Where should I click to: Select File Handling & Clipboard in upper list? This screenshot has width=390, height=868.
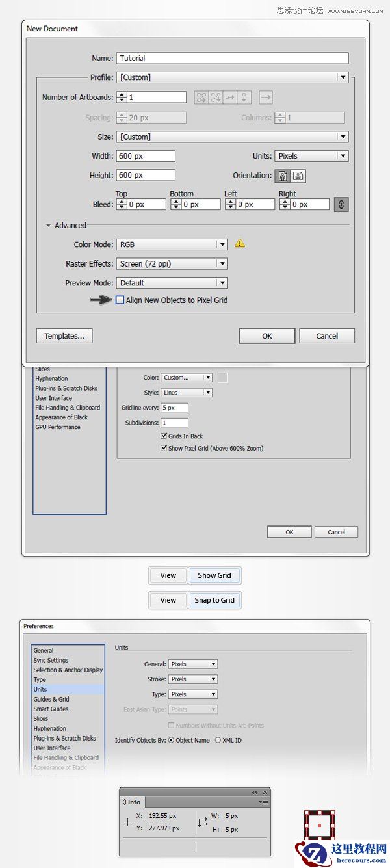68,408
